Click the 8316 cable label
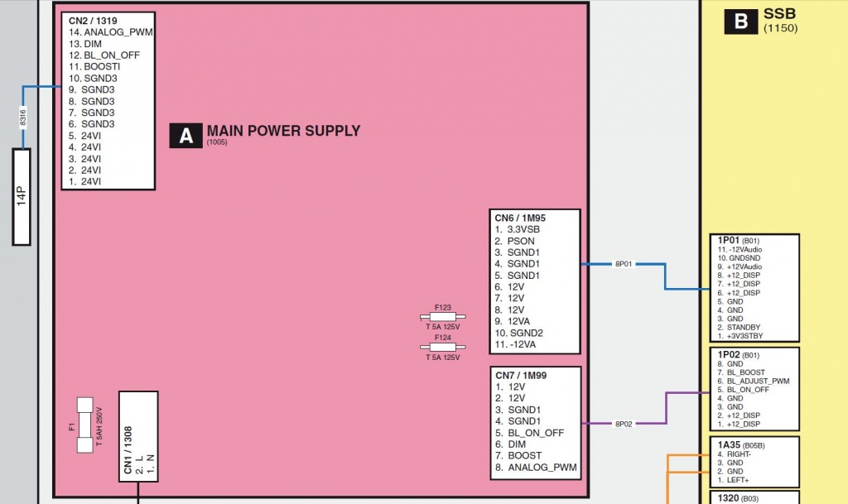Image resolution: width=848 pixels, height=504 pixels. coord(23,118)
